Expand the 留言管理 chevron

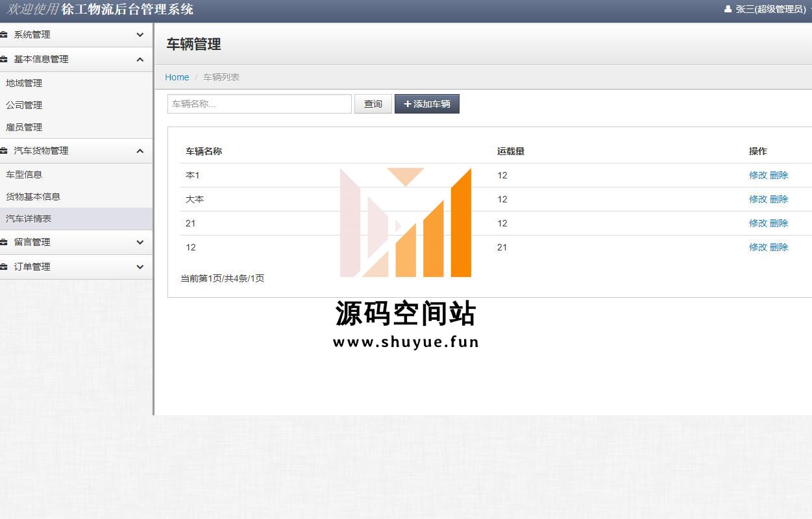tap(140, 243)
